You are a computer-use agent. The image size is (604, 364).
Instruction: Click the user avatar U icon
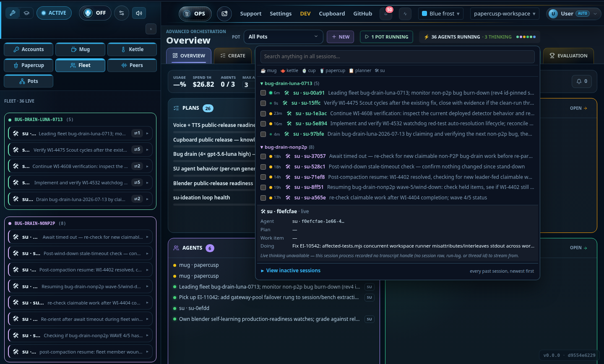click(553, 14)
